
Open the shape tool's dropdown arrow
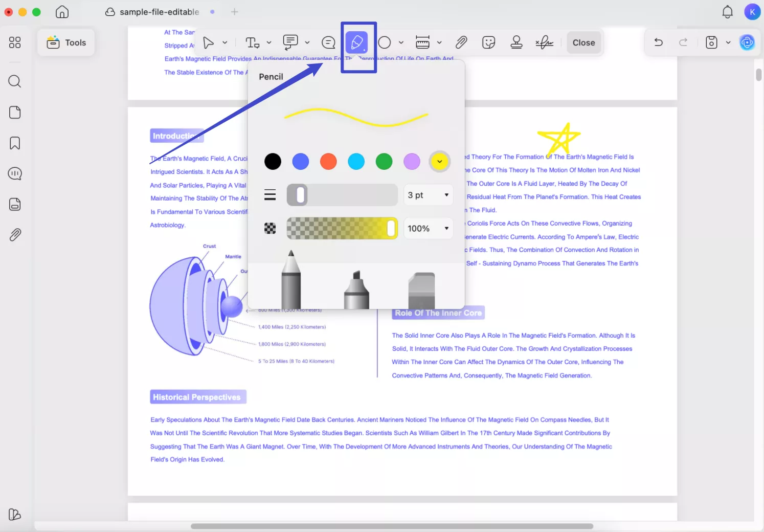[x=401, y=42]
